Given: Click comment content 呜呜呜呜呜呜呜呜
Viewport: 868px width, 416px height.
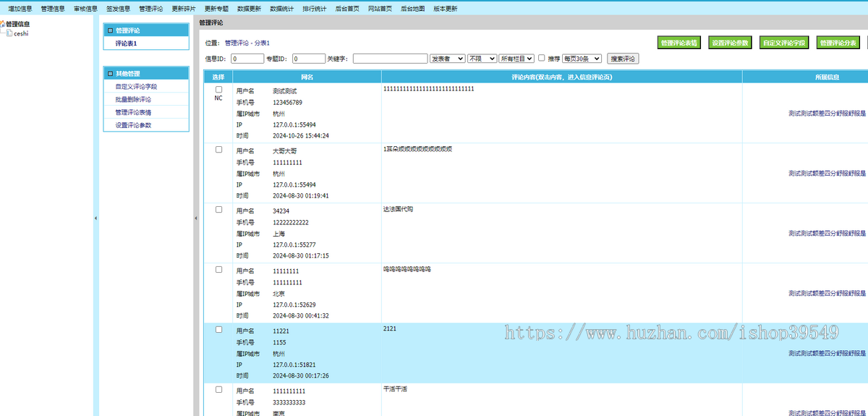Looking at the screenshot, I should pyautogui.click(x=407, y=269).
